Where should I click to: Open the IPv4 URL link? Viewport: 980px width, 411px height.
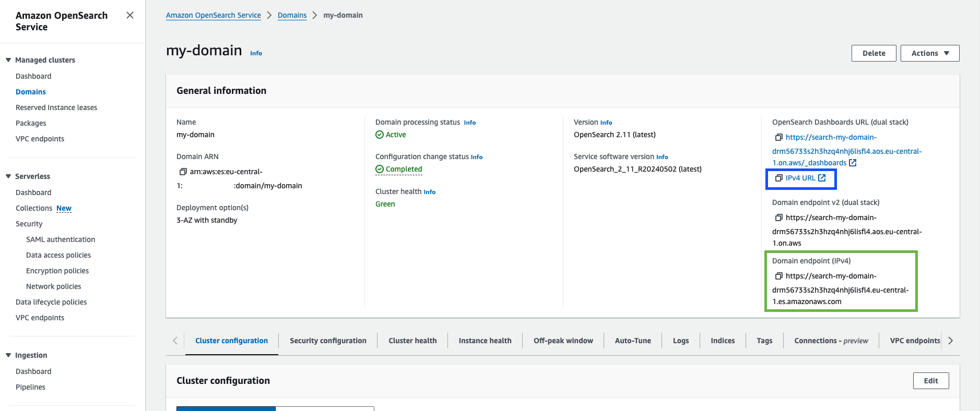(x=800, y=178)
